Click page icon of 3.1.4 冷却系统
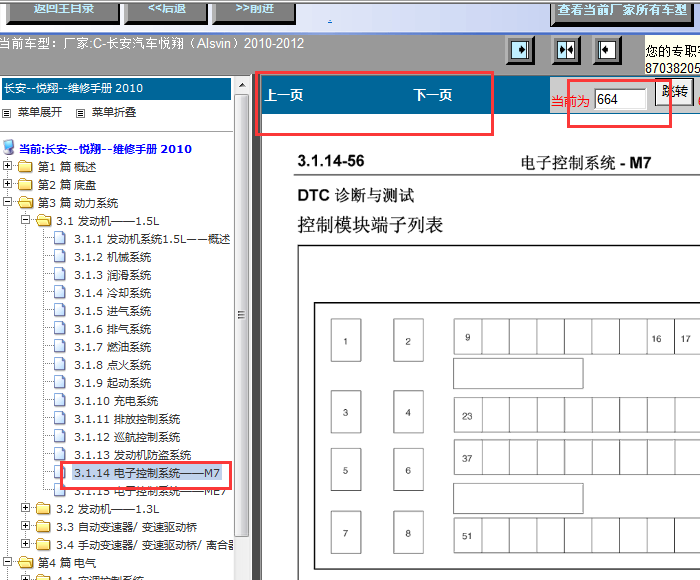 point(60,292)
